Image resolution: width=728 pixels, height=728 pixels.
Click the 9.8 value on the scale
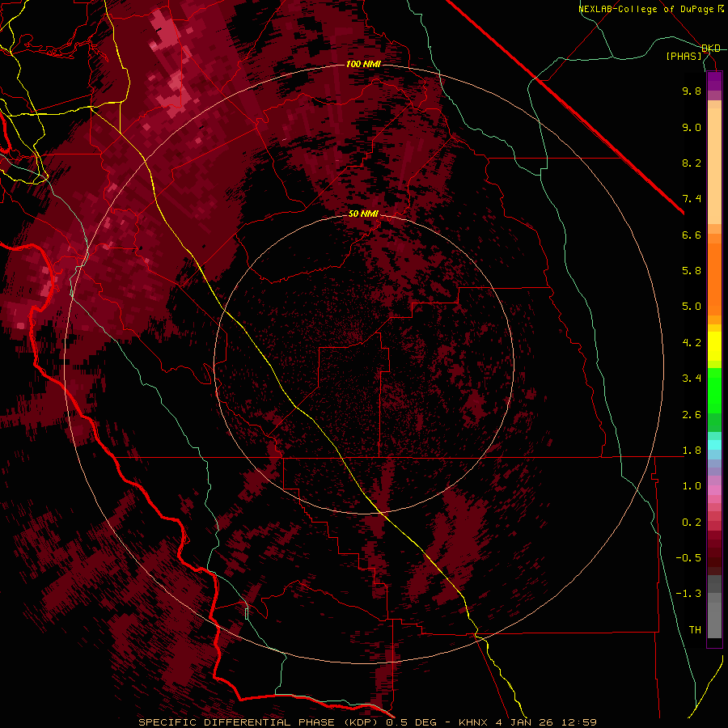[692, 91]
